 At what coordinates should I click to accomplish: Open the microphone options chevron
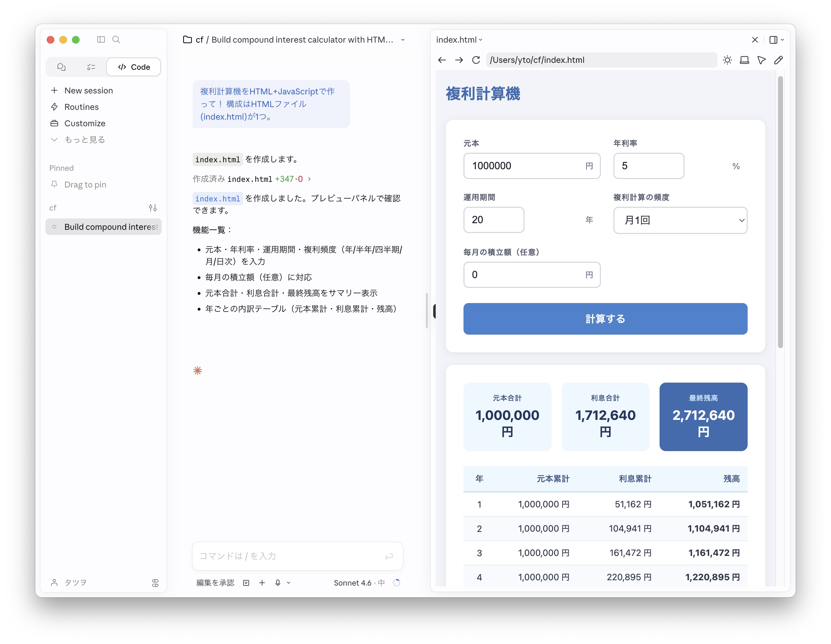[x=289, y=583]
